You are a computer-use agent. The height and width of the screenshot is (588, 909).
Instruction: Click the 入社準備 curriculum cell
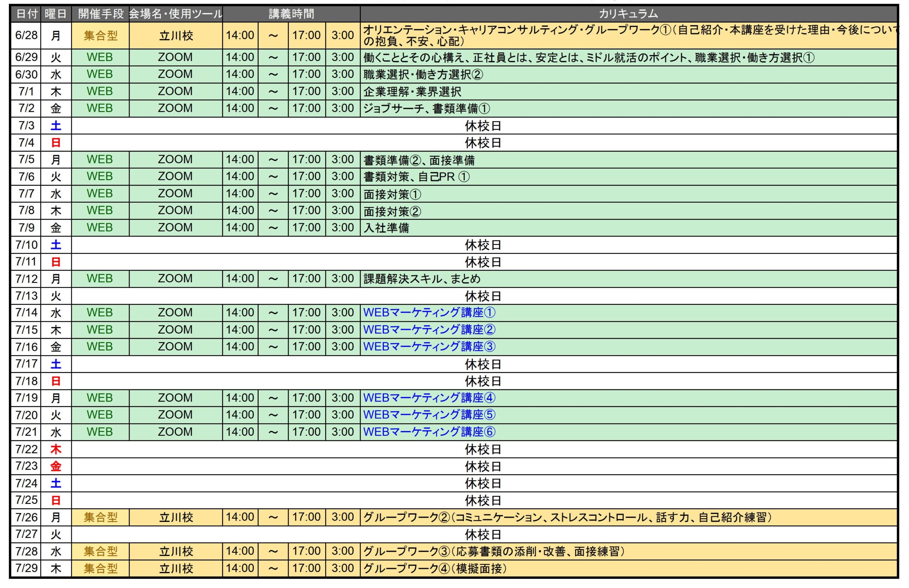click(628, 228)
